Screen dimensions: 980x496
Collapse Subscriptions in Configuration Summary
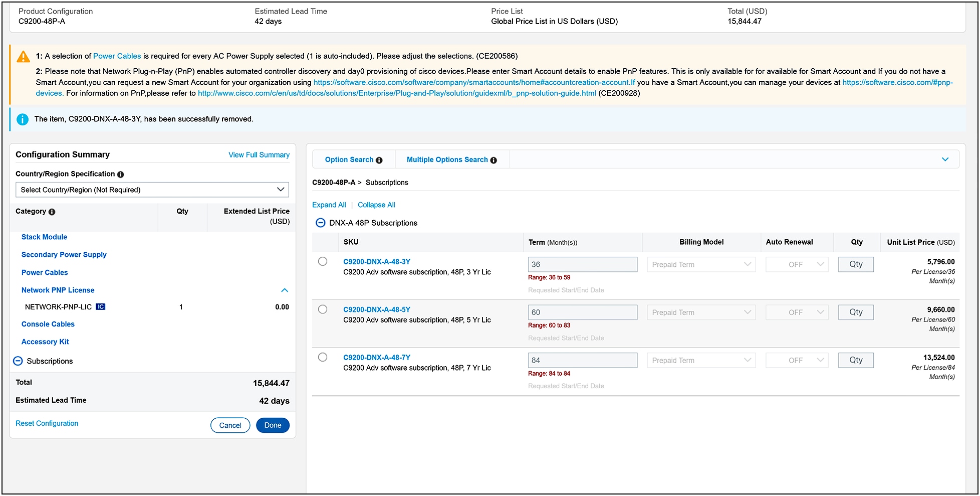click(x=18, y=361)
